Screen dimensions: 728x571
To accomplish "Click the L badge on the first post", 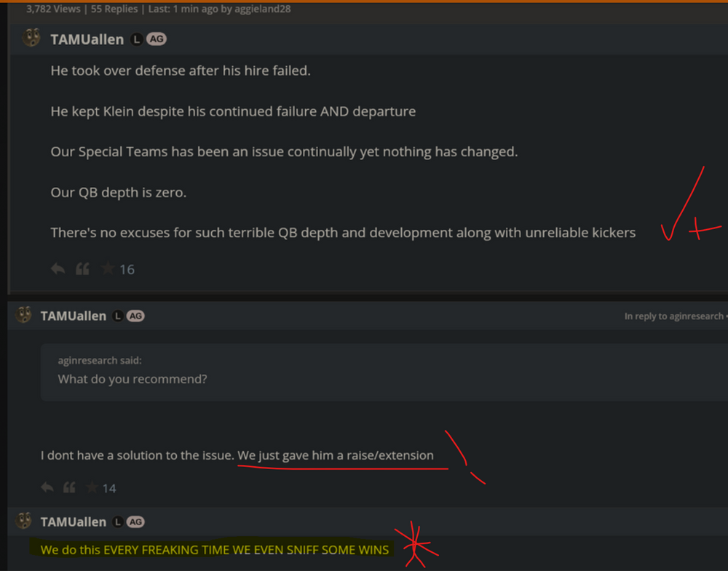I will point(136,39).
